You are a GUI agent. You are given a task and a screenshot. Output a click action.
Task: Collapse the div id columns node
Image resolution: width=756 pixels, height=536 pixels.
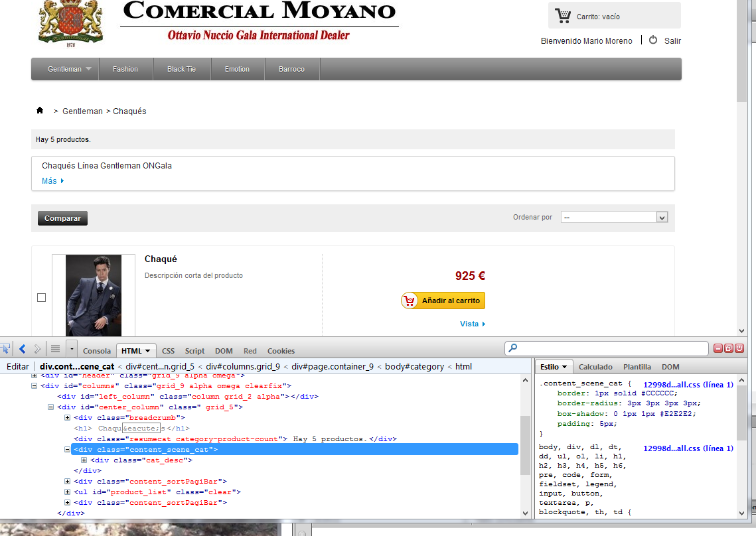[x=35, y=385]
